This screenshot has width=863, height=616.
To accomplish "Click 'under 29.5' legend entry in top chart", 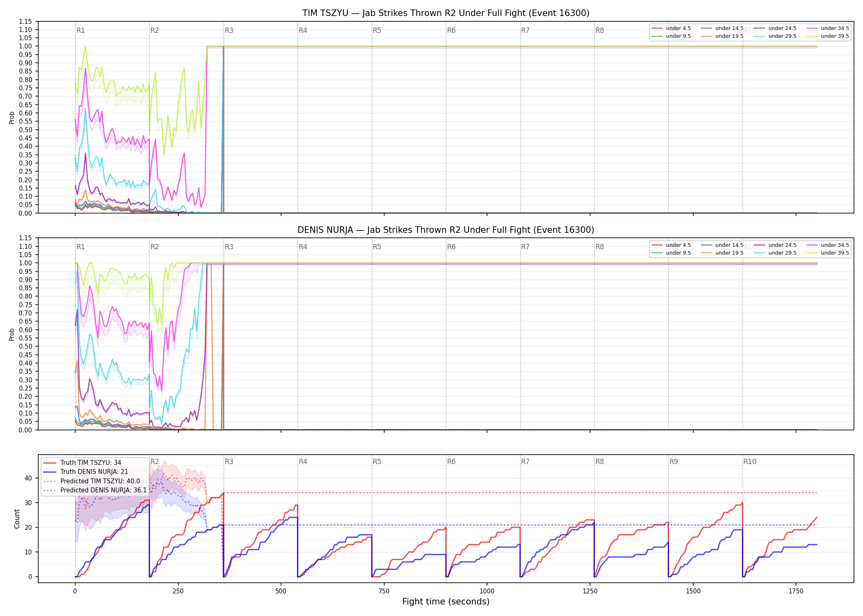I will tap(775, 36).
